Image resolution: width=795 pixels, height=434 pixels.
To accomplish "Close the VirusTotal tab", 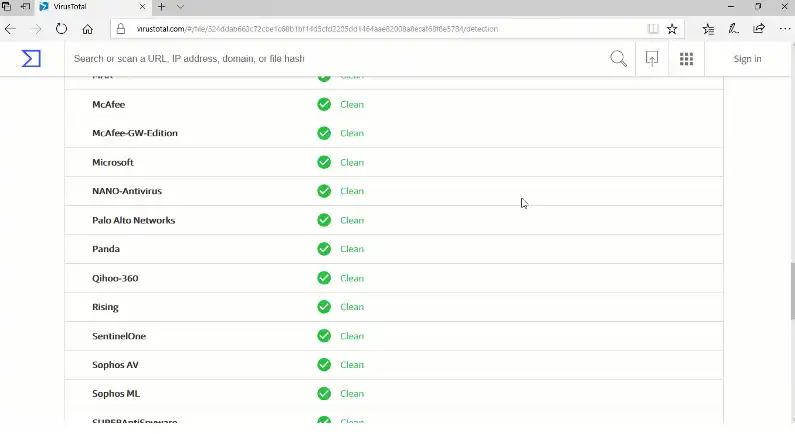I will point(142,7).
